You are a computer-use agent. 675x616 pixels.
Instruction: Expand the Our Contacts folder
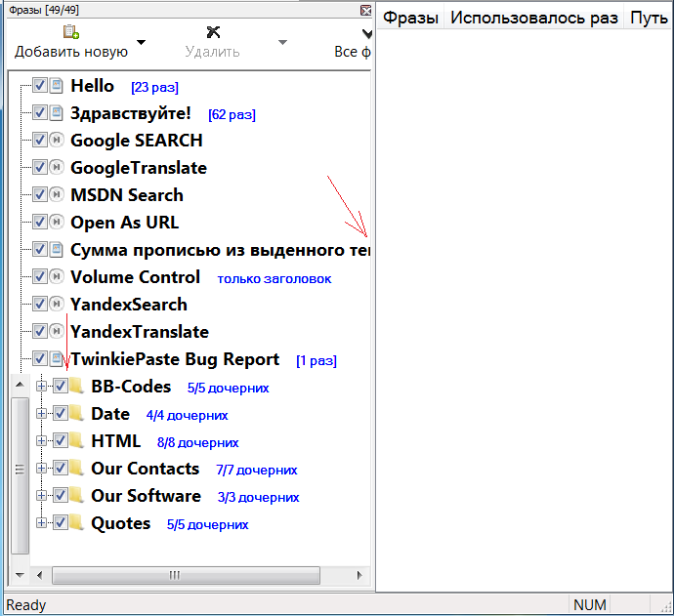point(41,469)
